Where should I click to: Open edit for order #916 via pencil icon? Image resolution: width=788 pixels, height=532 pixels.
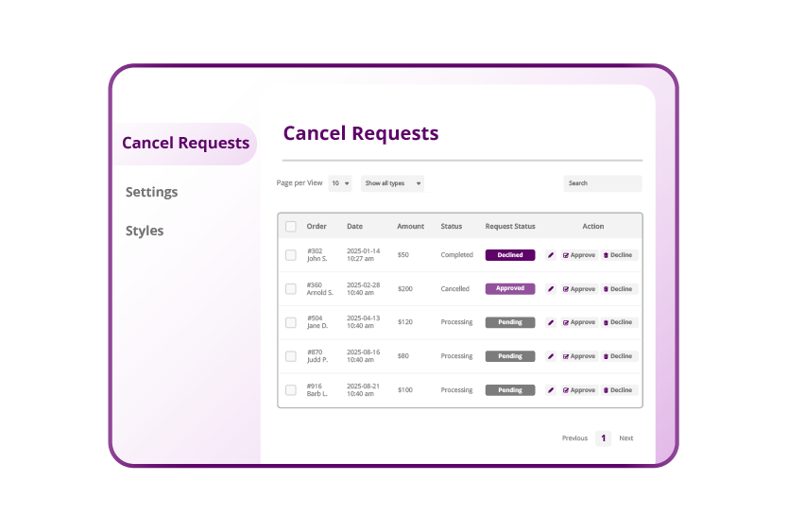(551, 390)
